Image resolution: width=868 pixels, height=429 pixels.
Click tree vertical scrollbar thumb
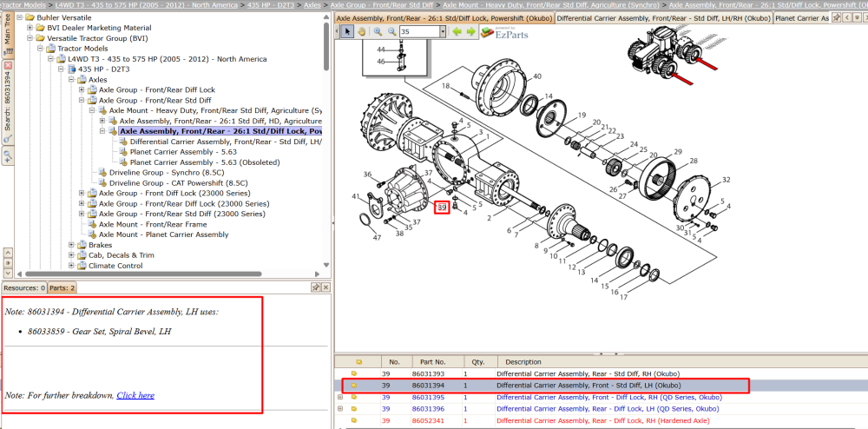[x=327, y=46]
